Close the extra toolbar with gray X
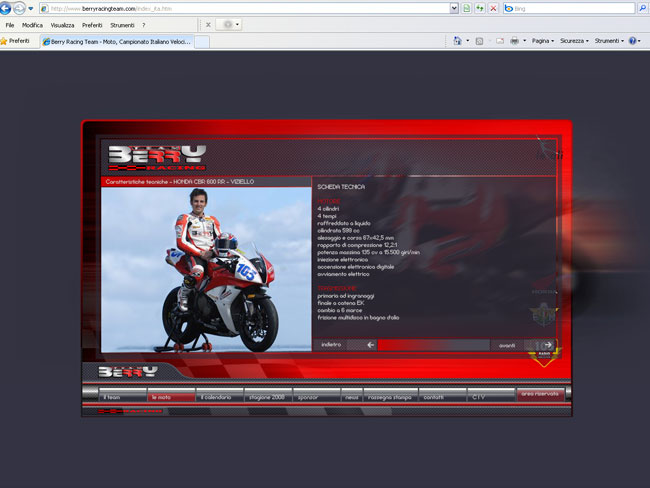 (208, 25)
